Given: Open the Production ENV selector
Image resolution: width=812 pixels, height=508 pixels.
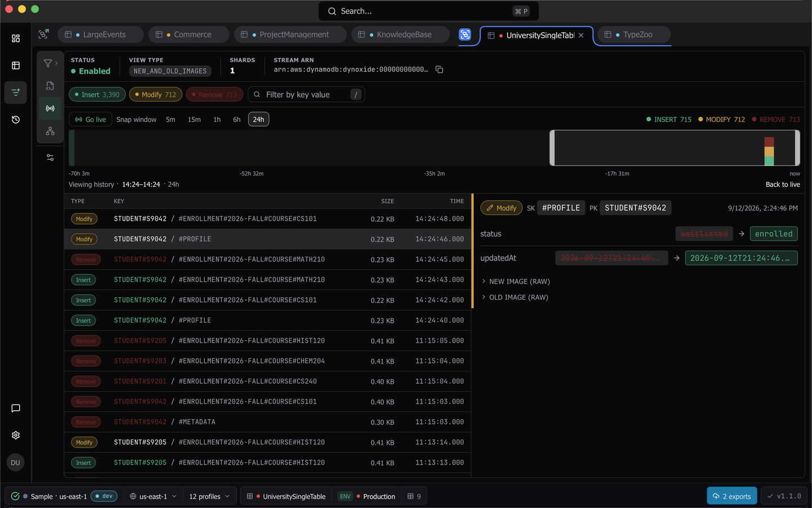Looking at the screenshot, I should [x=368, y=496].
